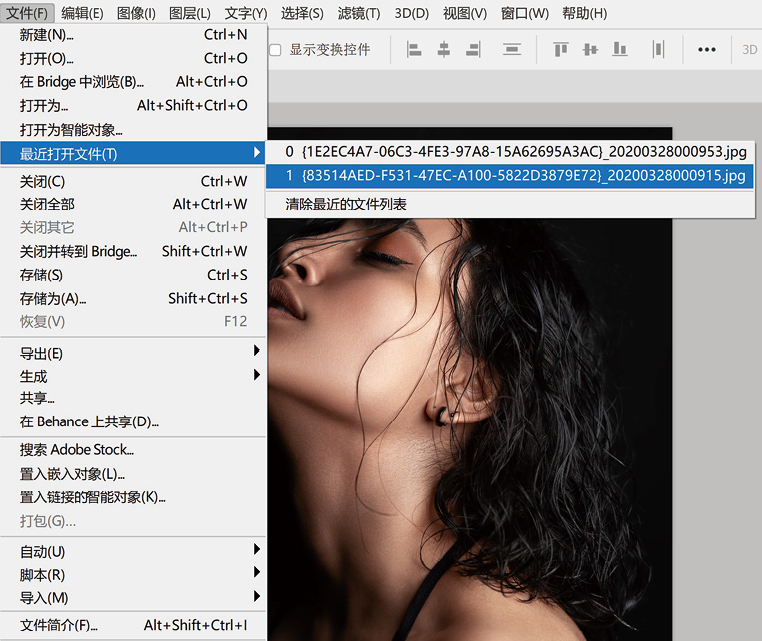
Task: Open the 图层(L) menu
Action: pyautogui.click(x=190, y=13)
